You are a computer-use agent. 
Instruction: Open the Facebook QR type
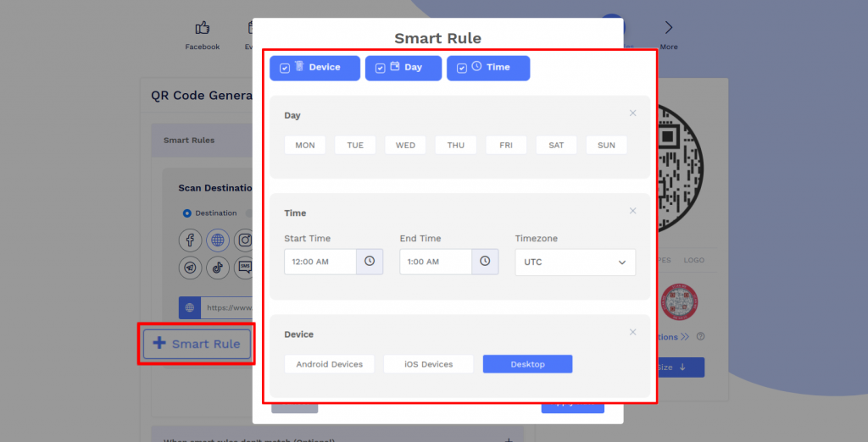(x=202, y=36)
